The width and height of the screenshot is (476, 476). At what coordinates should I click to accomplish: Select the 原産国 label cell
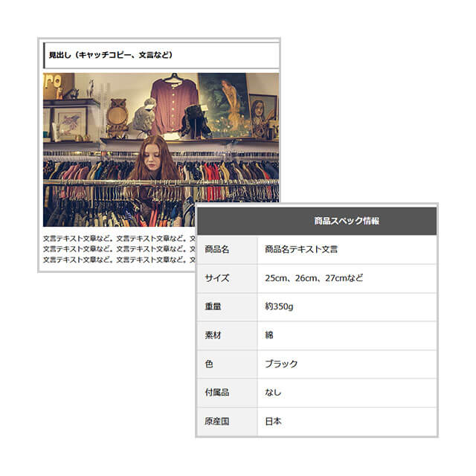(x=217, y=421)
